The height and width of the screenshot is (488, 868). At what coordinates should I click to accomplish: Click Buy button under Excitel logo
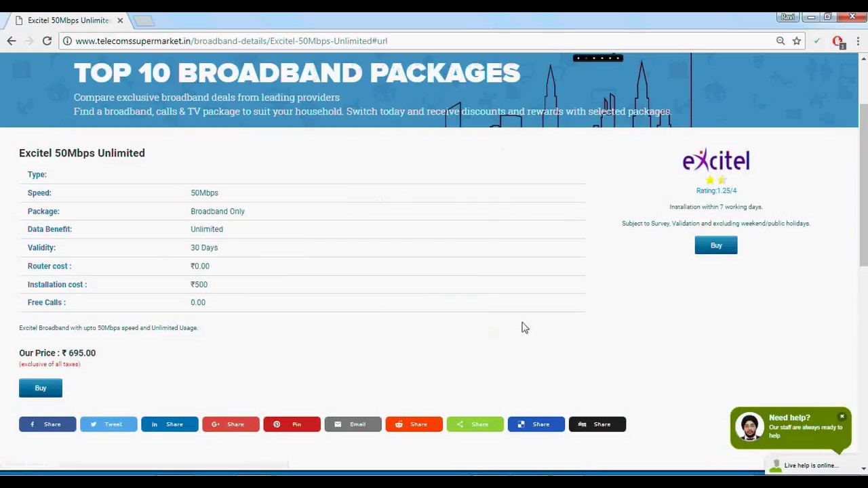716,245
